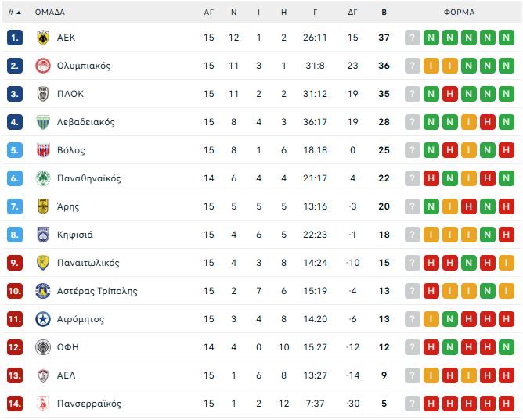The height and width of the screenshot is (420, 523).
Task: Click the Olympiacos team crest icon
Action: 43,66
